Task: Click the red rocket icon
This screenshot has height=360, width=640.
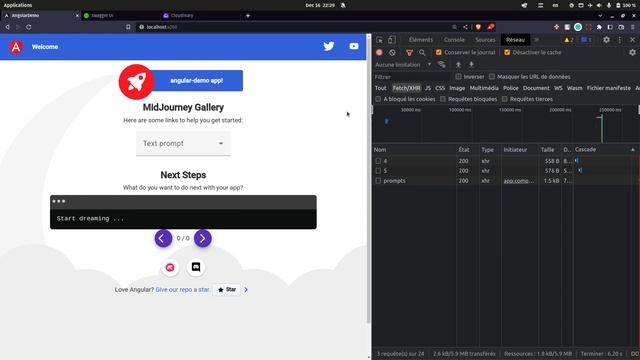Action: tap(136, 82)
